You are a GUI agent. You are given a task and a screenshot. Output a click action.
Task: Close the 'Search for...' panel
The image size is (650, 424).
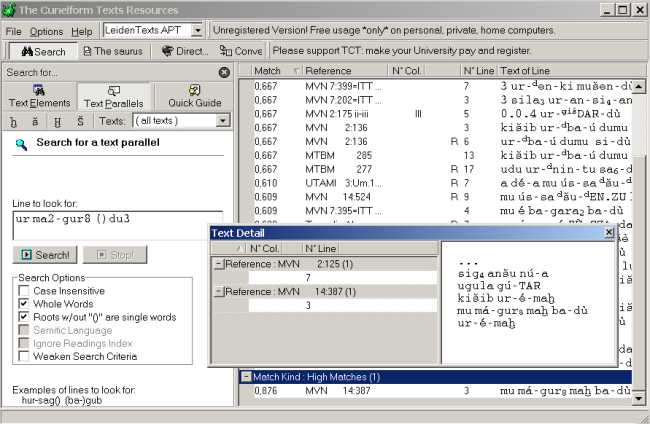(224, 72)
